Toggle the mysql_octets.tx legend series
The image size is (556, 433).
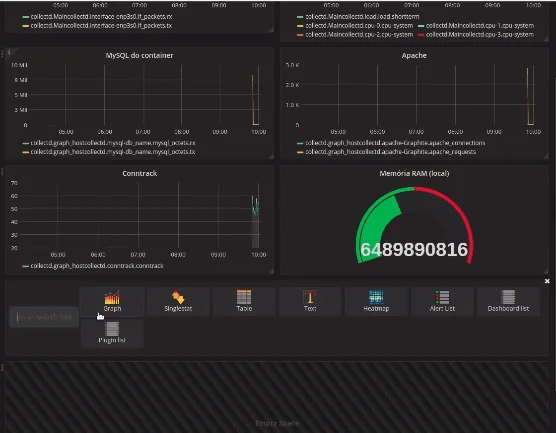coord(113,152)
